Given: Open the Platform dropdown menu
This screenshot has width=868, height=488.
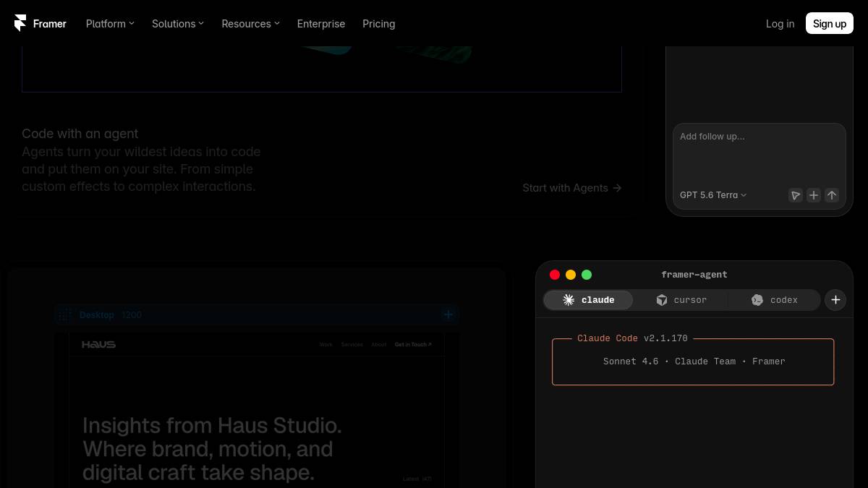Looking at the screenshot, I should coord(110,24).
